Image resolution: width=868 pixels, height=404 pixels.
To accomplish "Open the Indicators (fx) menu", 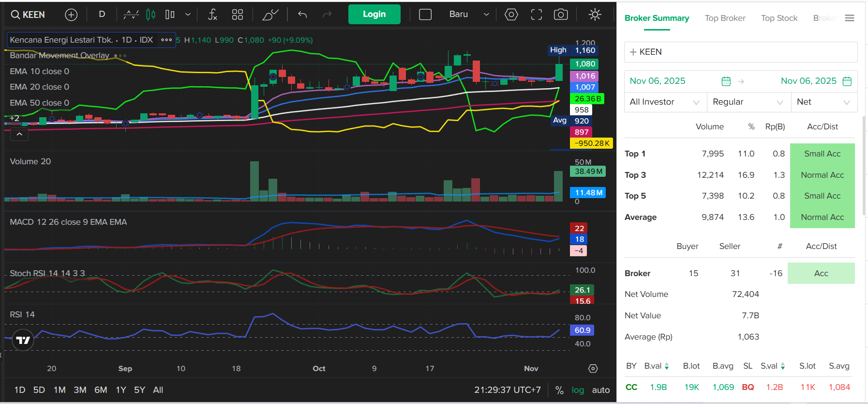I will tap(212, 15).
